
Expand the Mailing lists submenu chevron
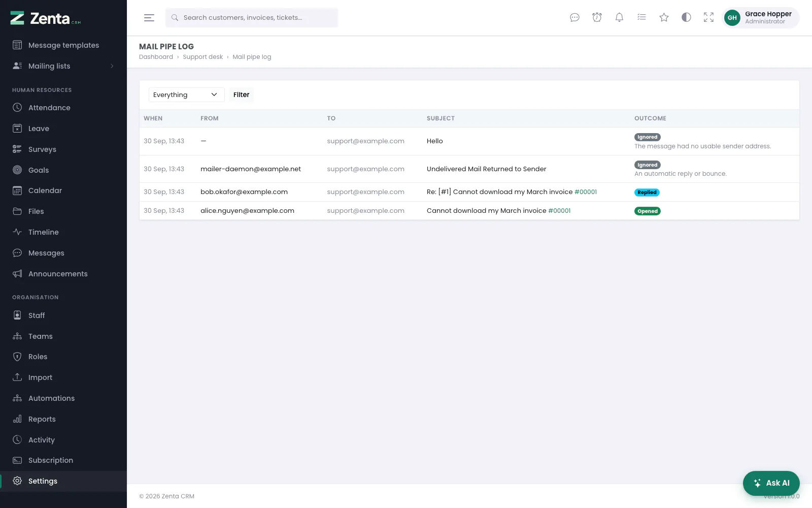click(112, 66)
